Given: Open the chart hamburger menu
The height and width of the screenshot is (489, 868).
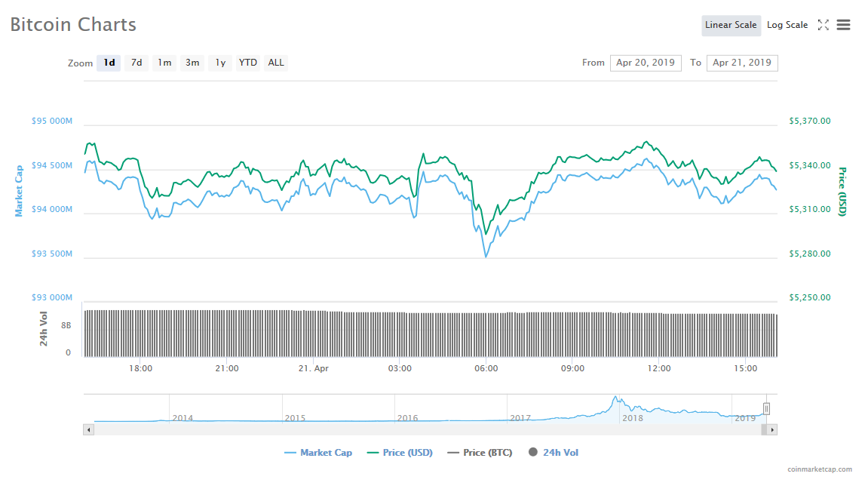Looking at the screenshot, I should pyautogui.click(x=844, y=25).
